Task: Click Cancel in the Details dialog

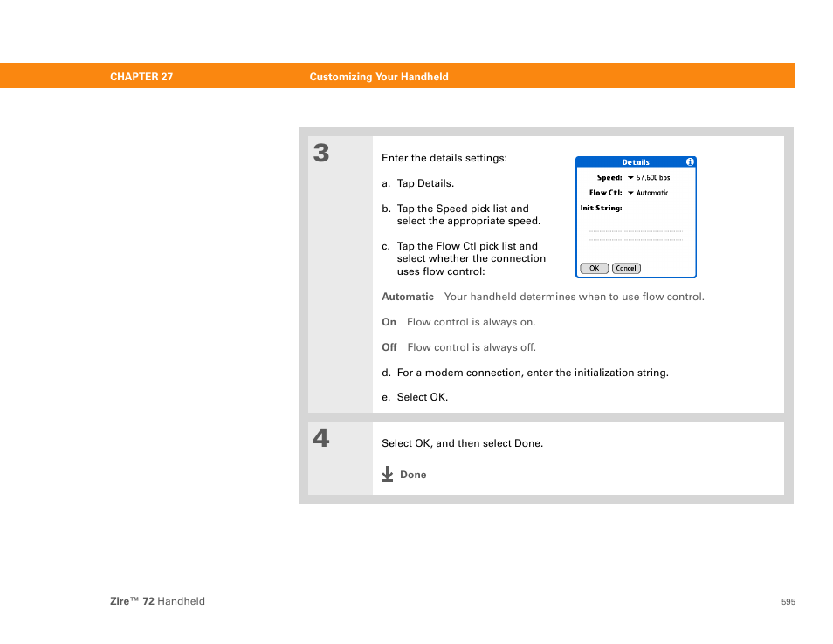Action: [626, 268]
